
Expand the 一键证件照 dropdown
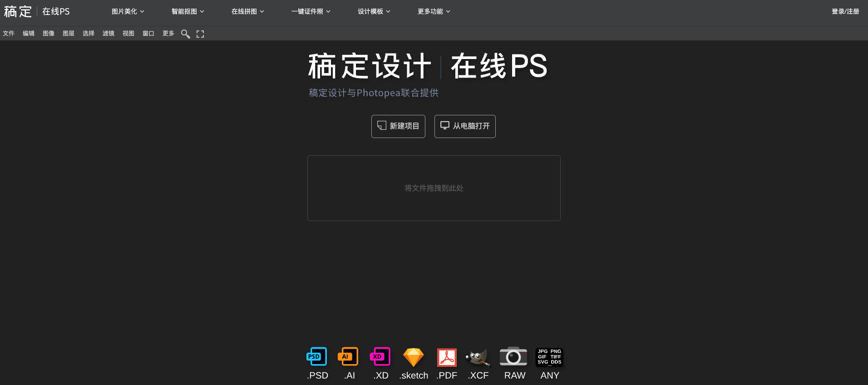click(311, 11)
